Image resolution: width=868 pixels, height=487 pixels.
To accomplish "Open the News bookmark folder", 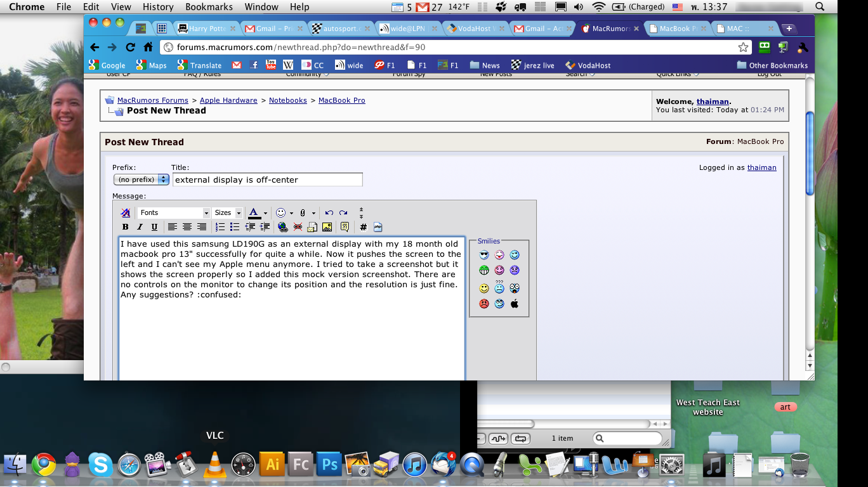I will tap(485, 65).
